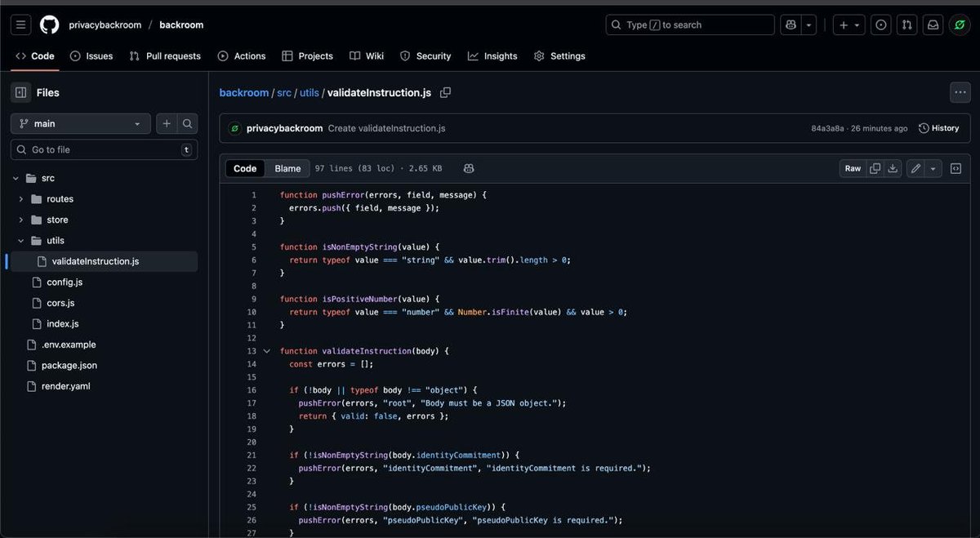Open the global navigation hamburger menu

(21, 24)
